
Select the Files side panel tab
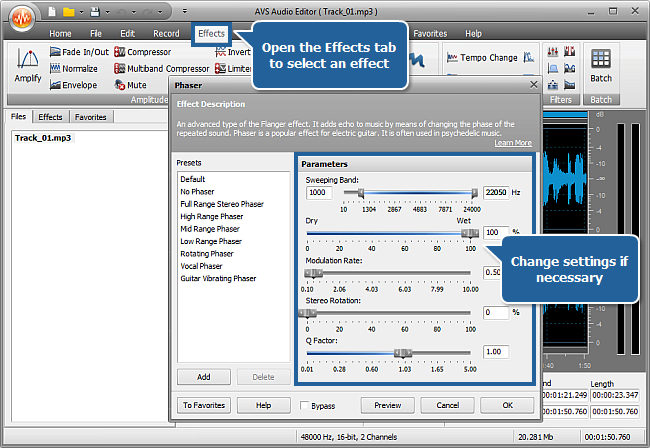click(x=18, y=116)
